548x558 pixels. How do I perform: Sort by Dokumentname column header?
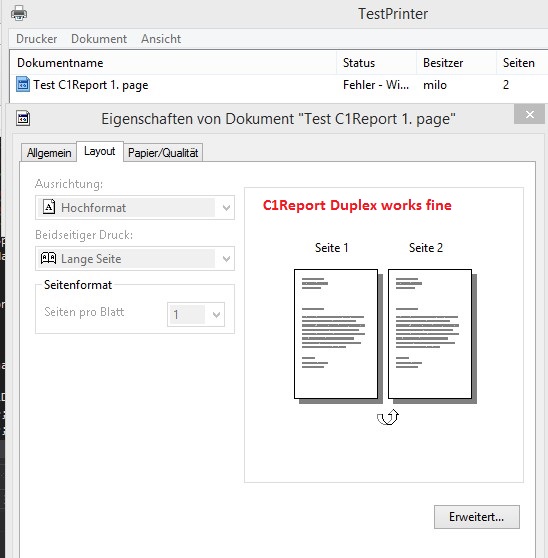pos(173,63)
